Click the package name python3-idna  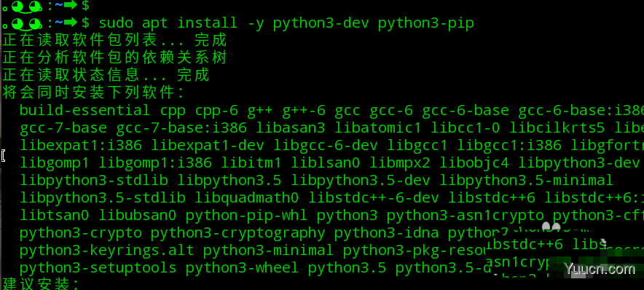point(387,234)
